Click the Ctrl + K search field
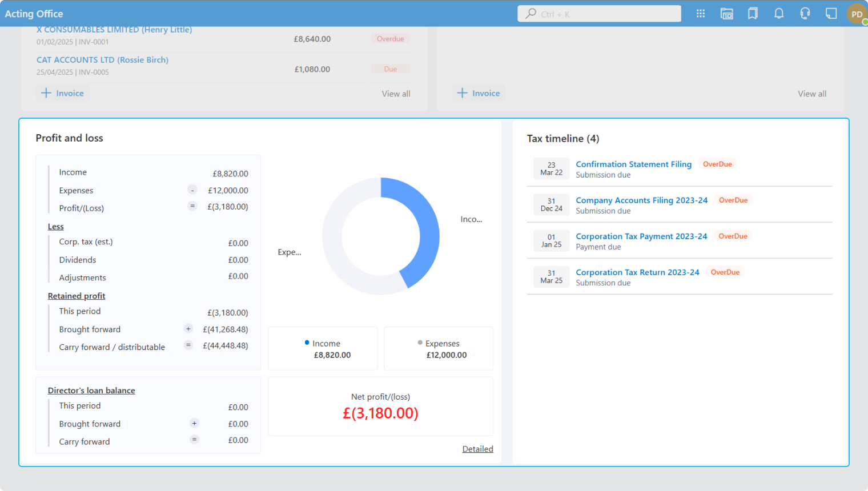The width and height of the screenshot is (868, 491). tap(600, 14)
